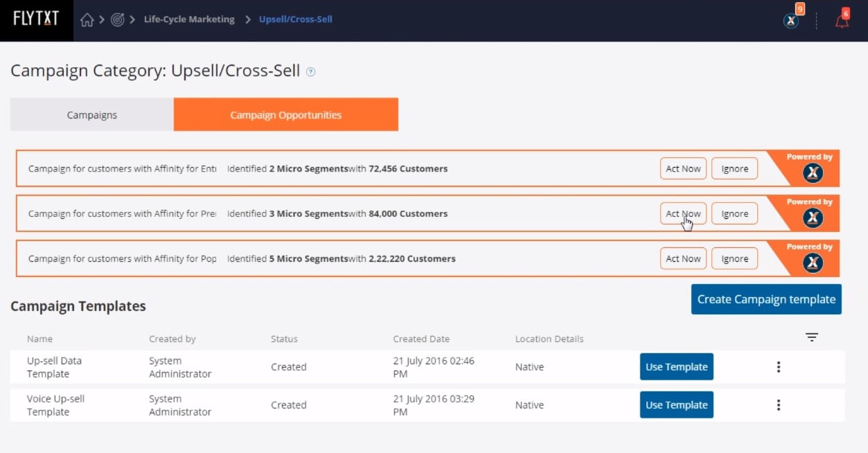
Task: Click Create Campaign template button
Action: click(766, 299)
